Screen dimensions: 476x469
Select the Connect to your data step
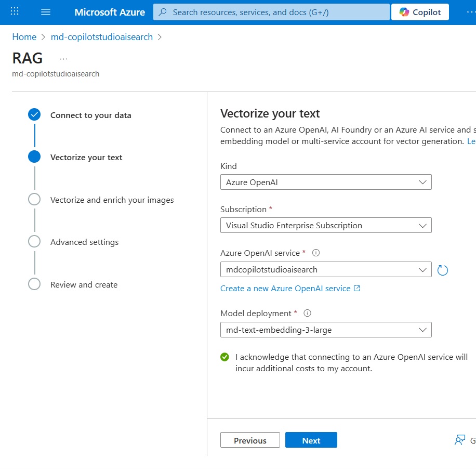[91, 115]
